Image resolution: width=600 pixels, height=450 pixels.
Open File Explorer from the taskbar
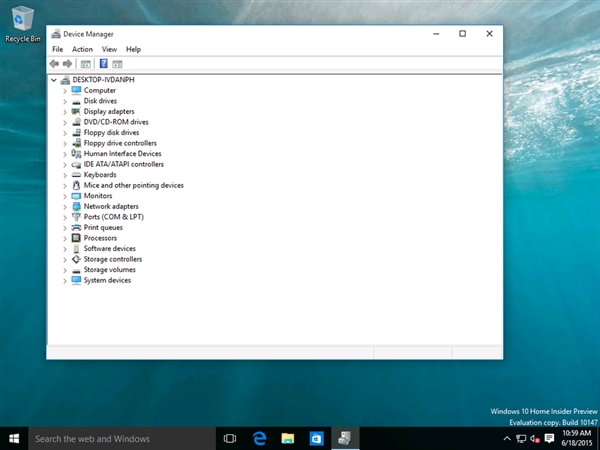coord(288,439)
